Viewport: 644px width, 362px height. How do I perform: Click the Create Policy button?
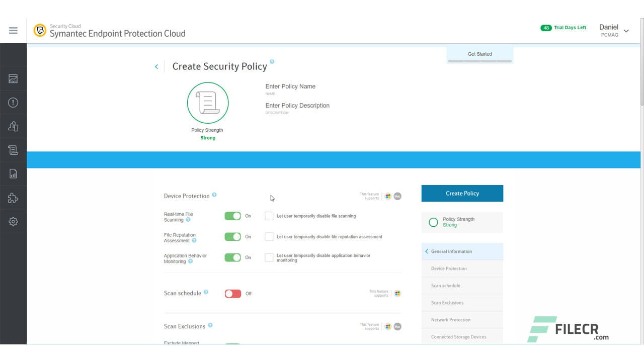point(462,193)
